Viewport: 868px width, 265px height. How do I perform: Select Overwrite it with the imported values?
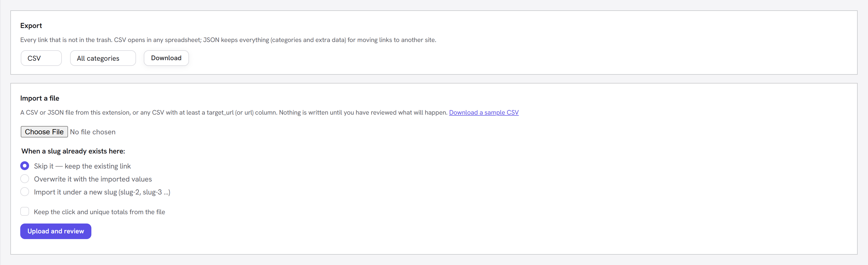pos(25,179)
